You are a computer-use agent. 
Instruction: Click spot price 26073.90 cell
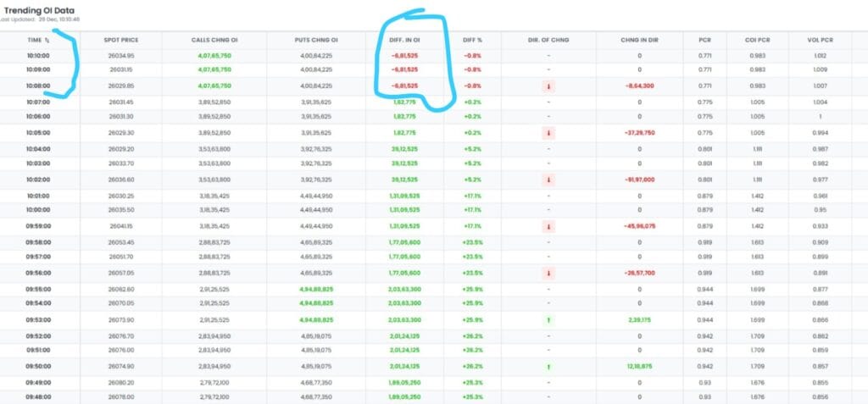(x=121, y=321)
